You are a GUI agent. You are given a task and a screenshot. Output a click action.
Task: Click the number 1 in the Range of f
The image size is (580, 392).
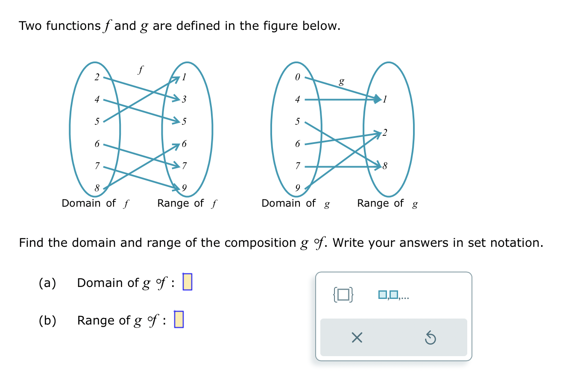pyautogui.click(x=184, y=77)
